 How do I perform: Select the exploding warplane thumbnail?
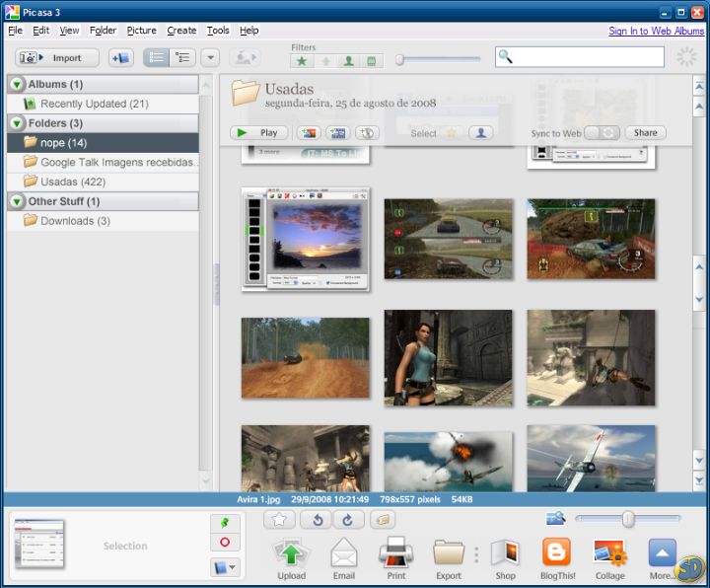[449, 462]
